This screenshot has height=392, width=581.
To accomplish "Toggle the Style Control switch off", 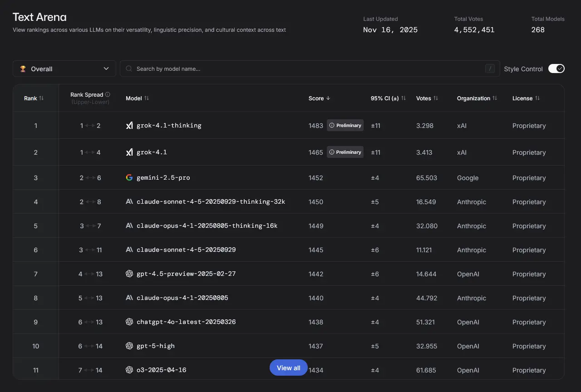I will tap(556, 69).
